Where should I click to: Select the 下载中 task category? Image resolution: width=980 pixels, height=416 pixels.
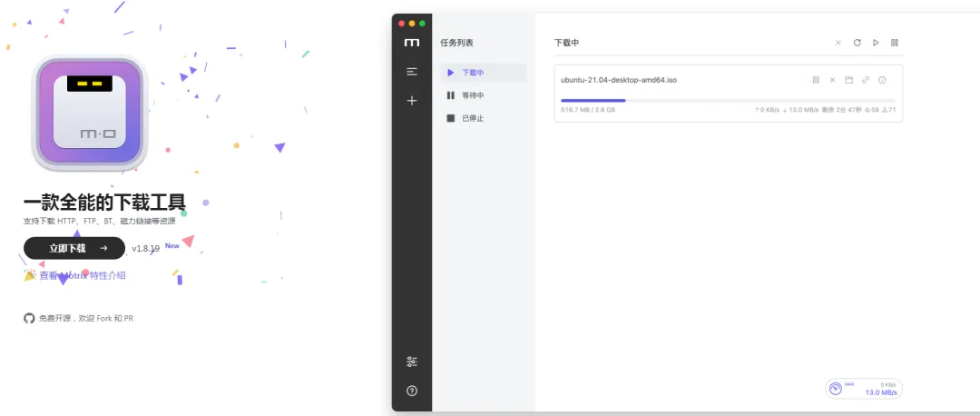click(x=484, y=73)
